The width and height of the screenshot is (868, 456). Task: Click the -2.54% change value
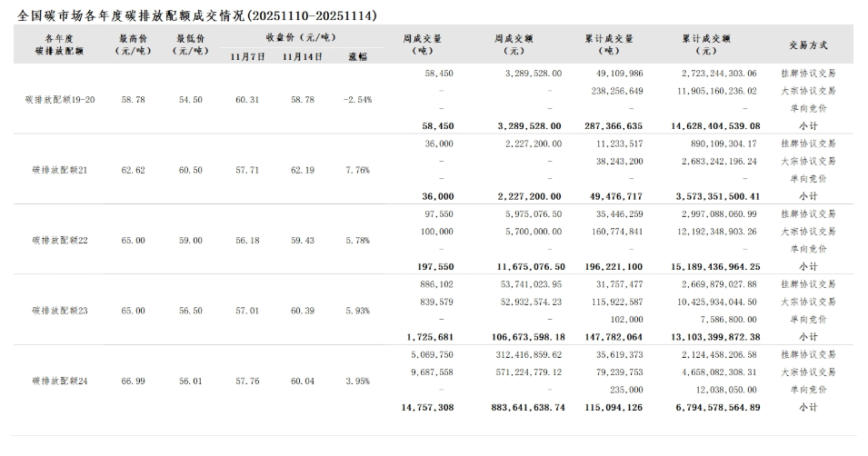coord(358,99)
